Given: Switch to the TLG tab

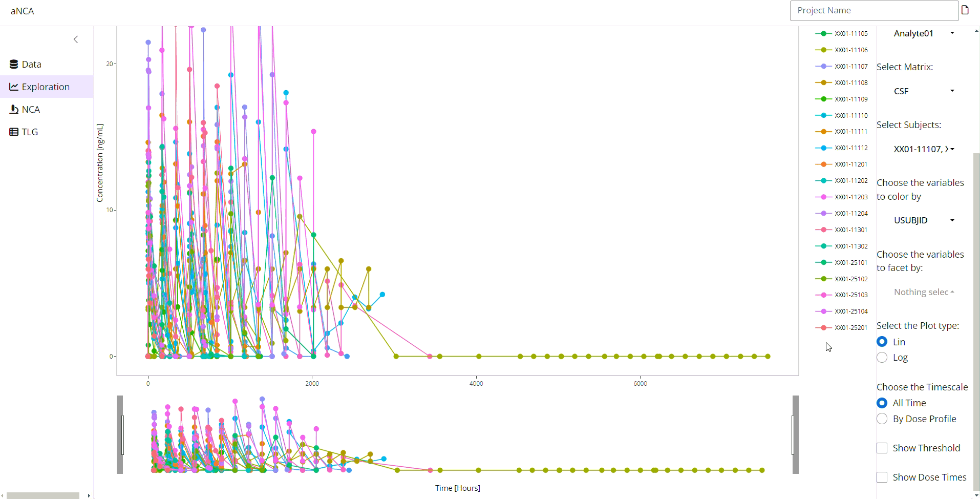Looking at the screenshot, I should point(30,132).
